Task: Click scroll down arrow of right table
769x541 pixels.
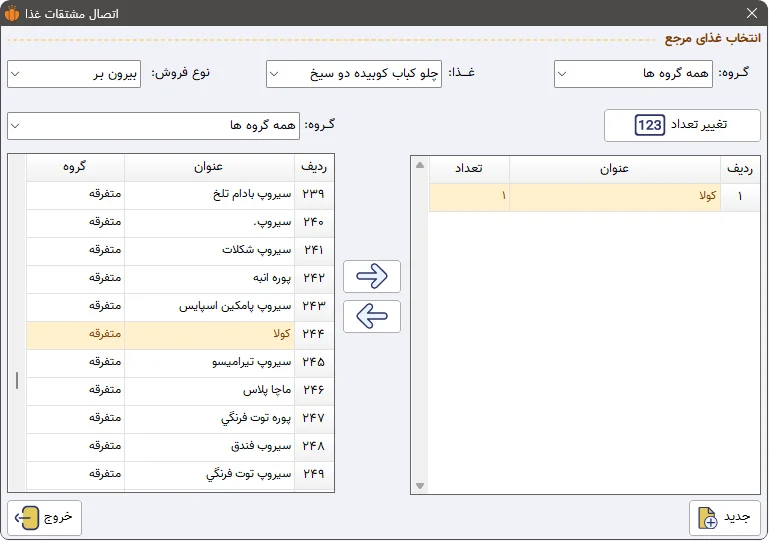Action: pyautogui.click(x=420, y=486)
